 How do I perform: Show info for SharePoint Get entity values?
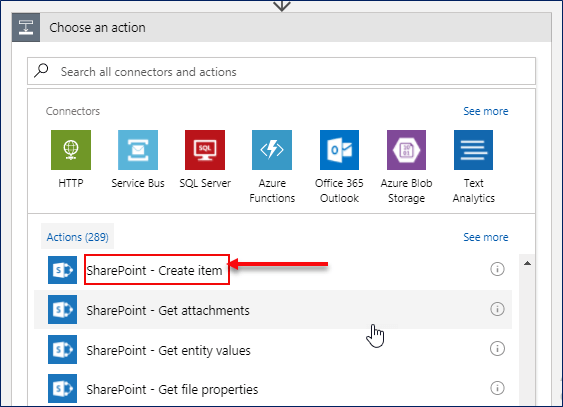[497, 348]
